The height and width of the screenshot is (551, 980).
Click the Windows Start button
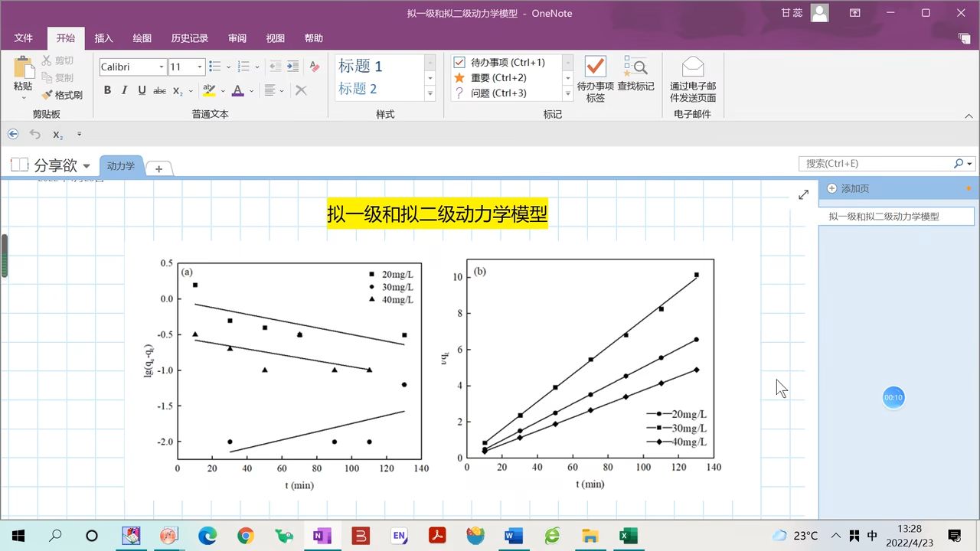(18, 536)
